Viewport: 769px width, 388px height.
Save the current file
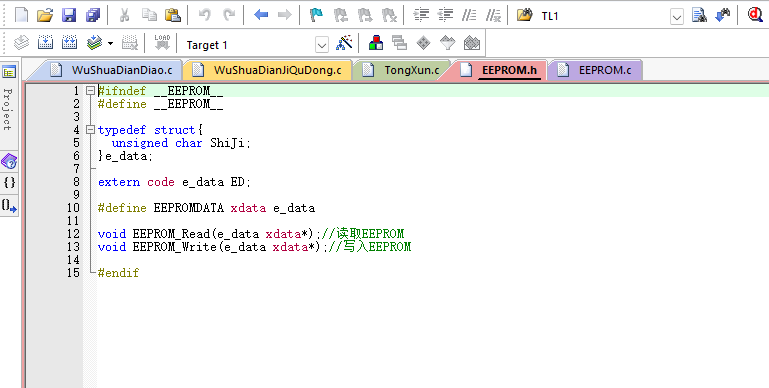tap(69, 15)
